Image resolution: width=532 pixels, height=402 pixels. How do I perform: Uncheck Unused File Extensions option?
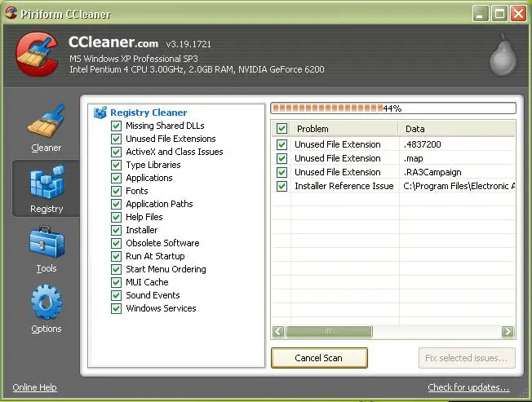coord(116,139)
